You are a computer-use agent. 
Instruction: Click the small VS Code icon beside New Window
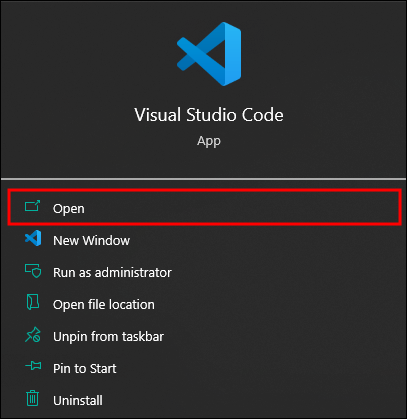(33, 238)
